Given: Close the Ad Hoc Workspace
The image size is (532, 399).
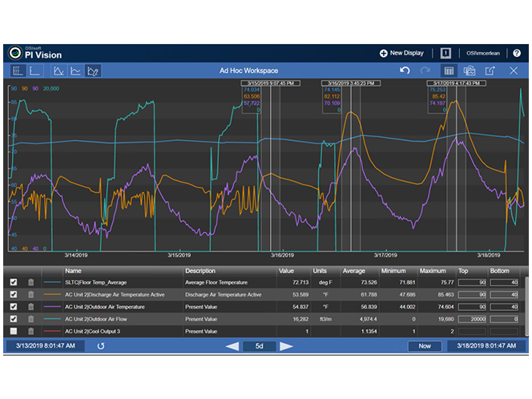Looking at the screenshot, I should [x=514, y=71].
